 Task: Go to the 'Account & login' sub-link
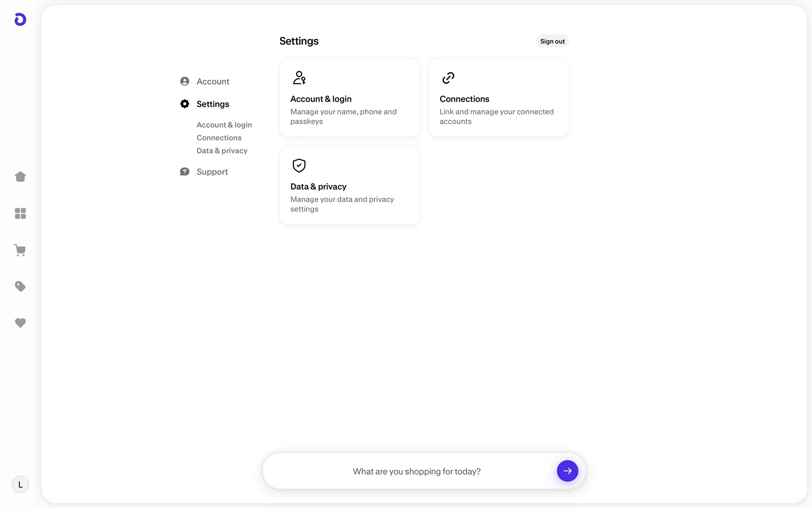tap(224, 125)
